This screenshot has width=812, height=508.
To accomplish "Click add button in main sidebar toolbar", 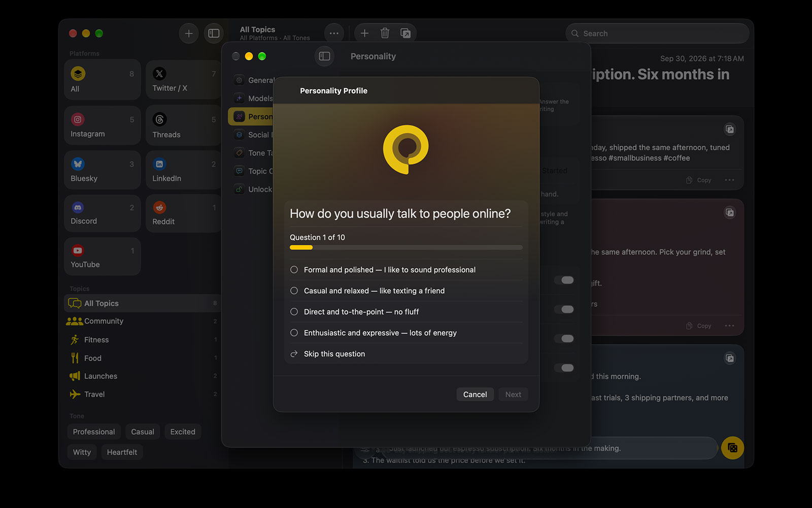I will click(189, 34).
